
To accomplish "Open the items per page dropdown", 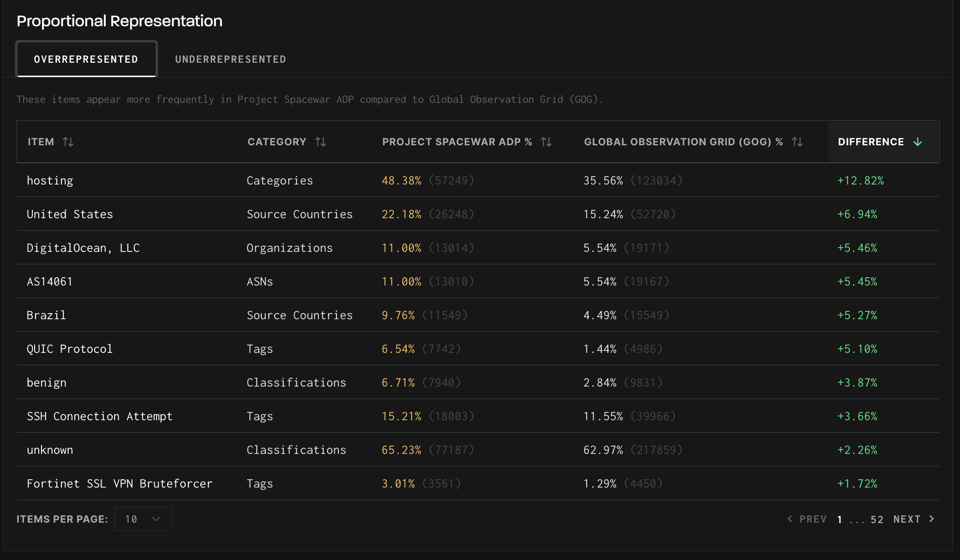I will coord(143,519).
